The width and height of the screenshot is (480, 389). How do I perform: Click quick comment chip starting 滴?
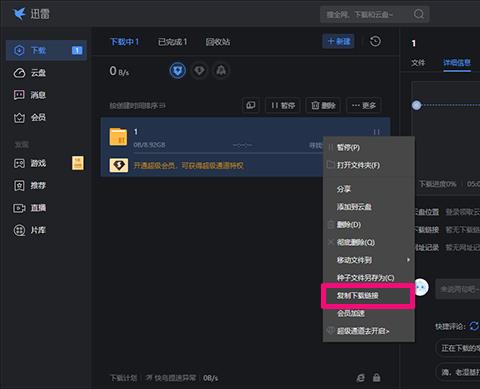point(458,371)
